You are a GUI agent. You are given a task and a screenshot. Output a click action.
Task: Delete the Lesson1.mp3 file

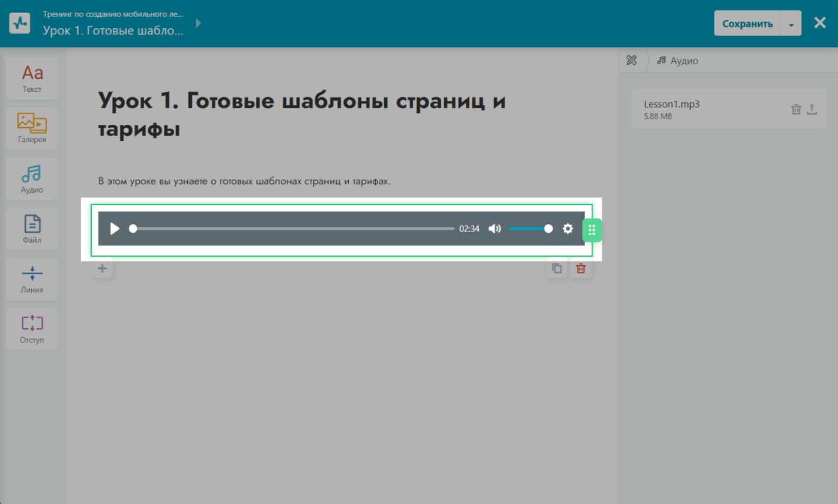pyautogui.click(x=796, y=109)
